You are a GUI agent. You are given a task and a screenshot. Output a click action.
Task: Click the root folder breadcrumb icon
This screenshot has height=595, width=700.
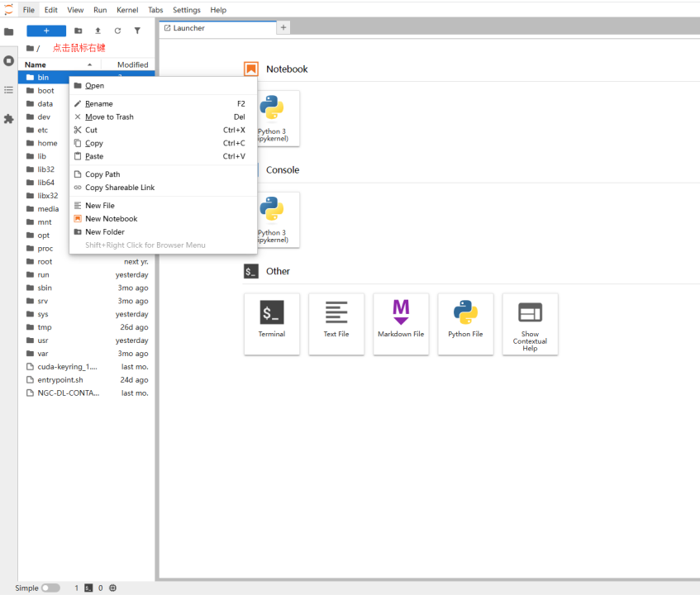[30, 48]
